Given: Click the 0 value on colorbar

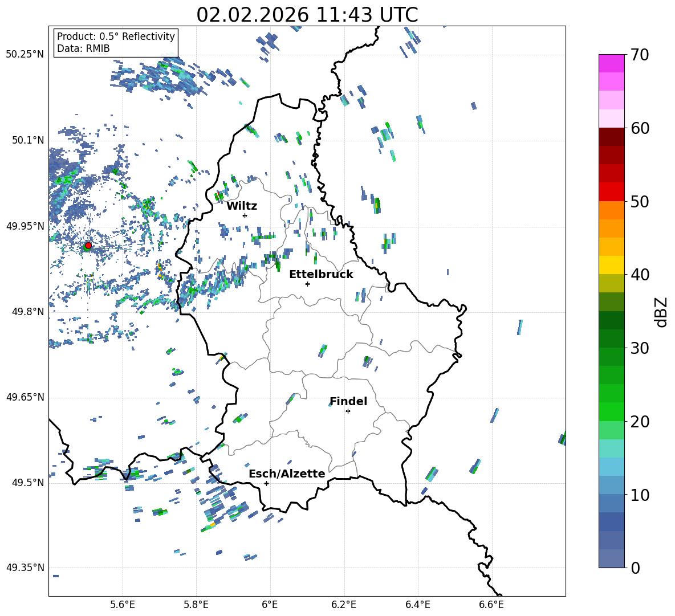Looking at the screenshot, I should tap(635, 568).
